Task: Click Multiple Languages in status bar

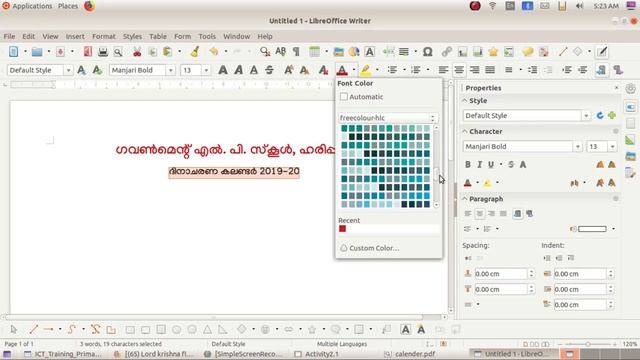Action: (x=342, y=344)
